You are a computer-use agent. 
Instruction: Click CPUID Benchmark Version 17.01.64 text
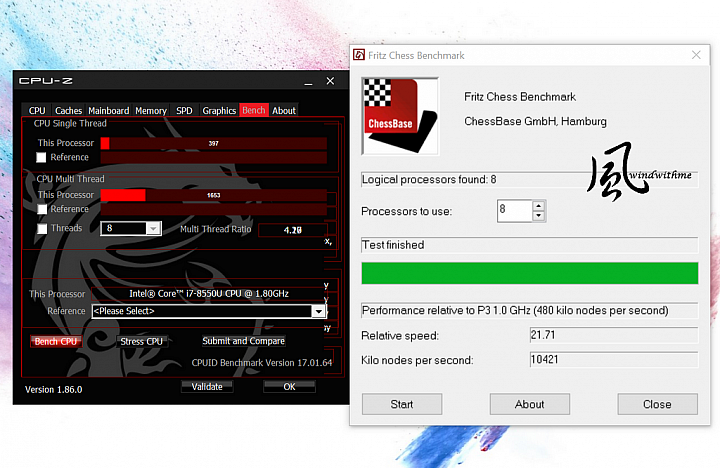click(262, 363)
